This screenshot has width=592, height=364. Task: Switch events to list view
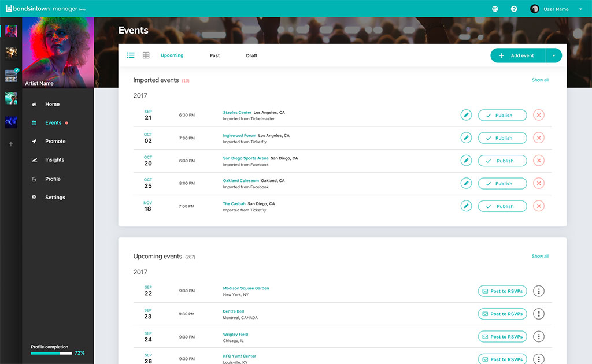point(131,55)
